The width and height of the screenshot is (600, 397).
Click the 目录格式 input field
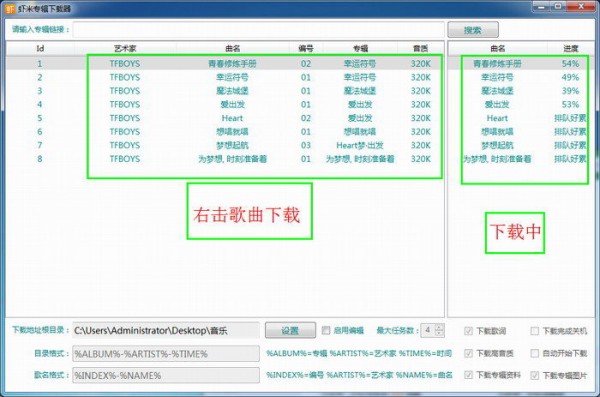pos(166,354)
